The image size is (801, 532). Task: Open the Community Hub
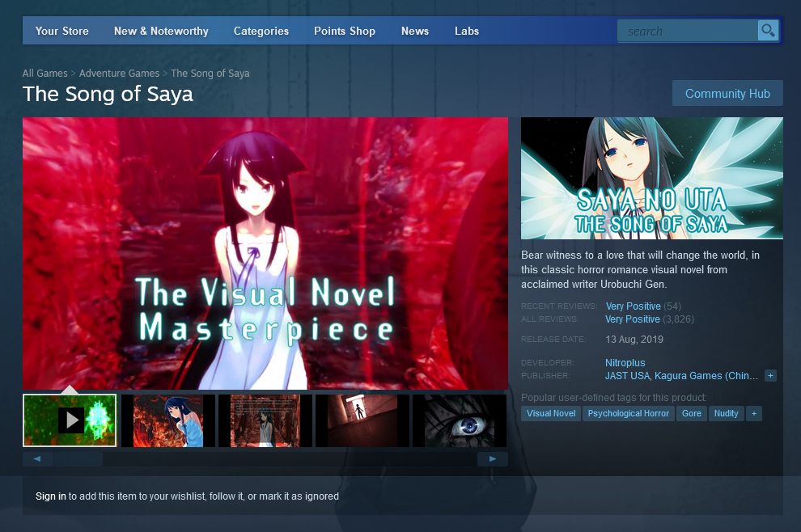[727, 94]
